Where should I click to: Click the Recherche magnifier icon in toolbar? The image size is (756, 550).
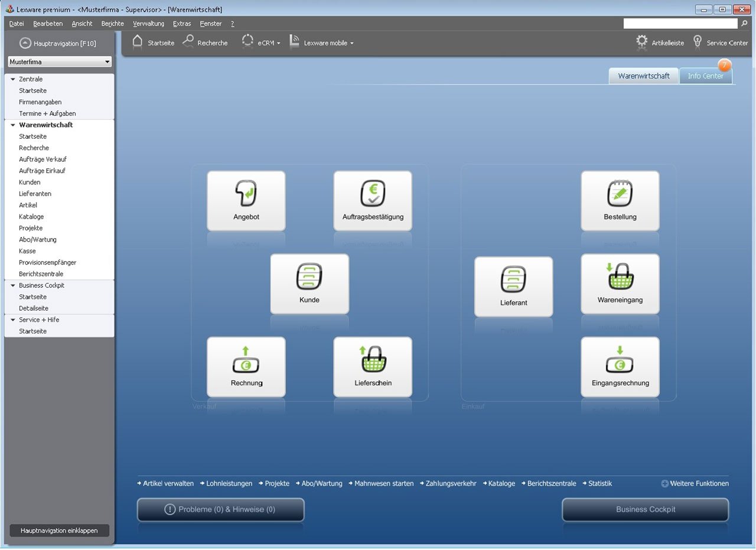(188, 41)
